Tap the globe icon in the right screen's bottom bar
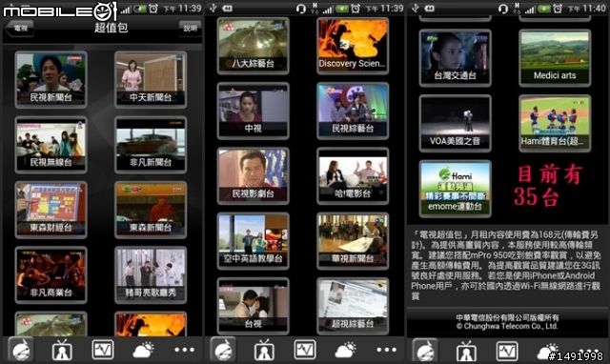The height and width of the screenshot is (364, 610). [x=425, y=350]
